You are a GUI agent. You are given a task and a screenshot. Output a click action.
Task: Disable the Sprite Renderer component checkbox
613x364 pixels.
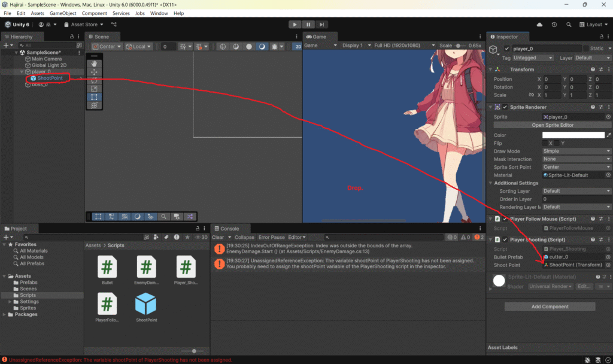click(x=505, y=107)
